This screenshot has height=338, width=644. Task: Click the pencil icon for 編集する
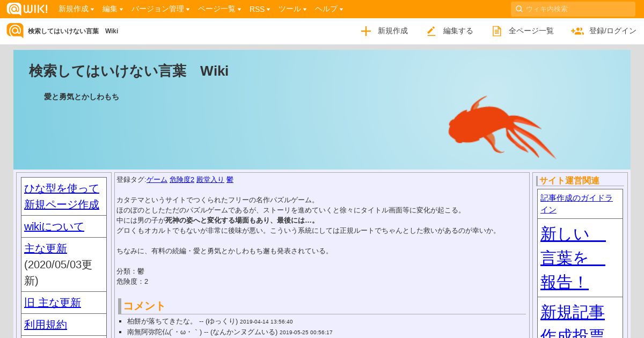[x=431, y=31]
